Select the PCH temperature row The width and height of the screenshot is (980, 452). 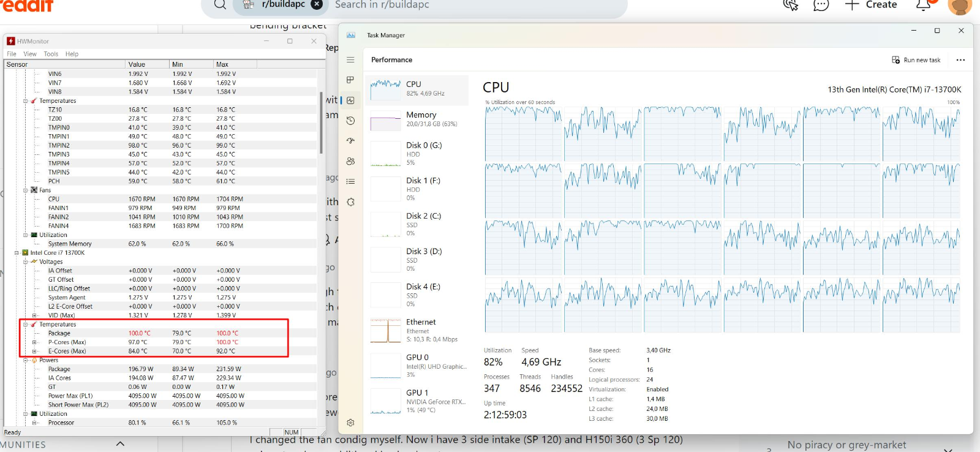point(160,181)
